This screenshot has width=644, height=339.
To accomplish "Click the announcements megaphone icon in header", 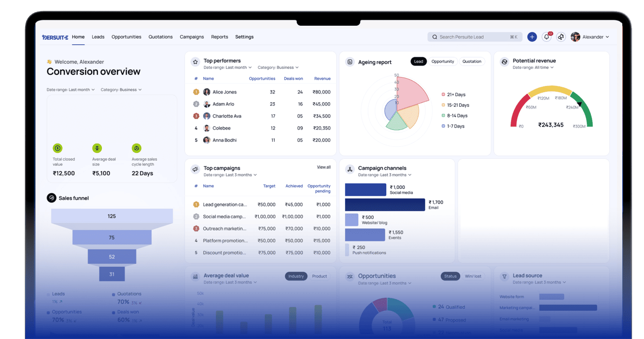I will 561,37.
